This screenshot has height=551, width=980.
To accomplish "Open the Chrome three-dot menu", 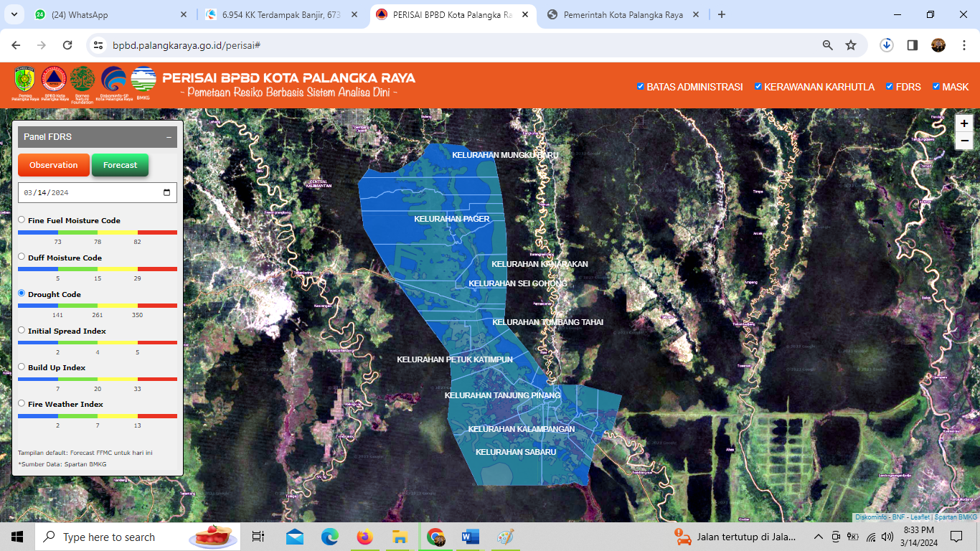I will point(963,45).
